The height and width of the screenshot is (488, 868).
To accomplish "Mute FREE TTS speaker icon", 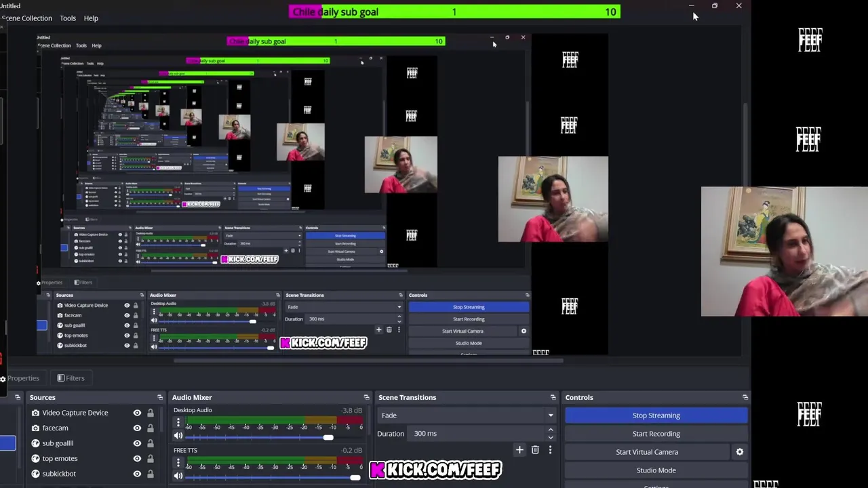I will tap(178, 476).
